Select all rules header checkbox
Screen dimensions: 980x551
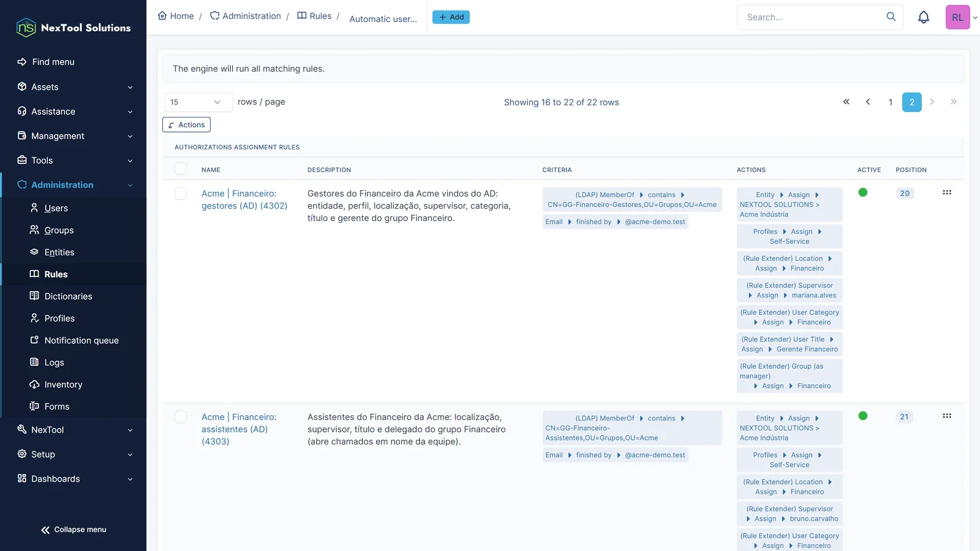181,168
